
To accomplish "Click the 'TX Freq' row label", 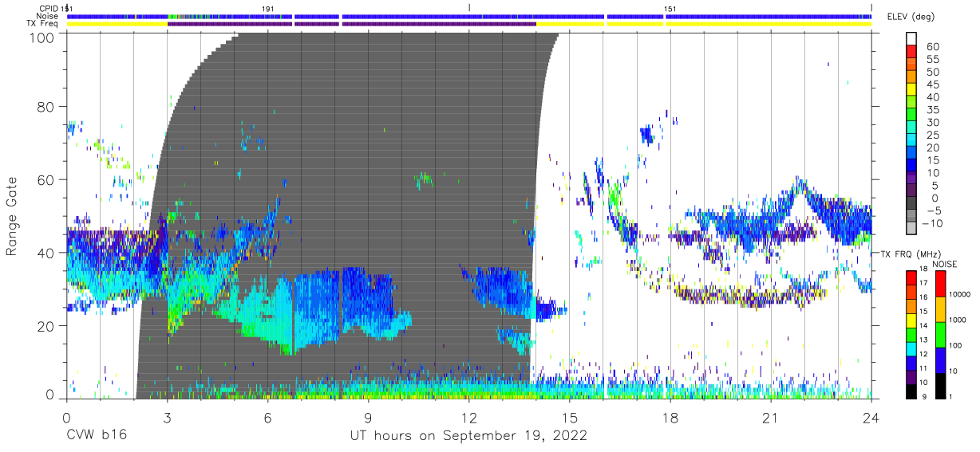I will (x=43, y=24).
